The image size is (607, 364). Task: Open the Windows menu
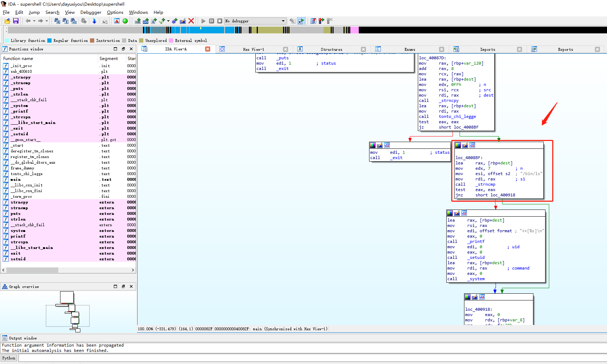(x=138, y=12)
